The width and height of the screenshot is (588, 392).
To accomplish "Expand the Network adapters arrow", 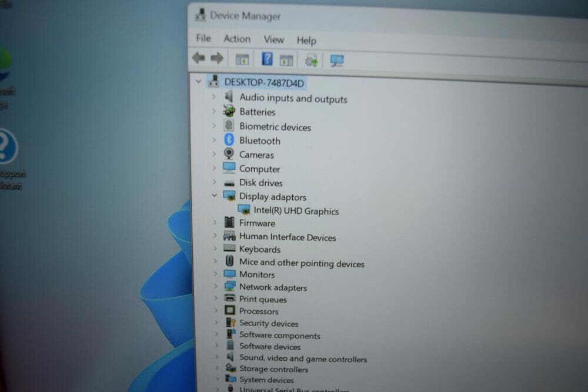I will (x=216, y=286).
